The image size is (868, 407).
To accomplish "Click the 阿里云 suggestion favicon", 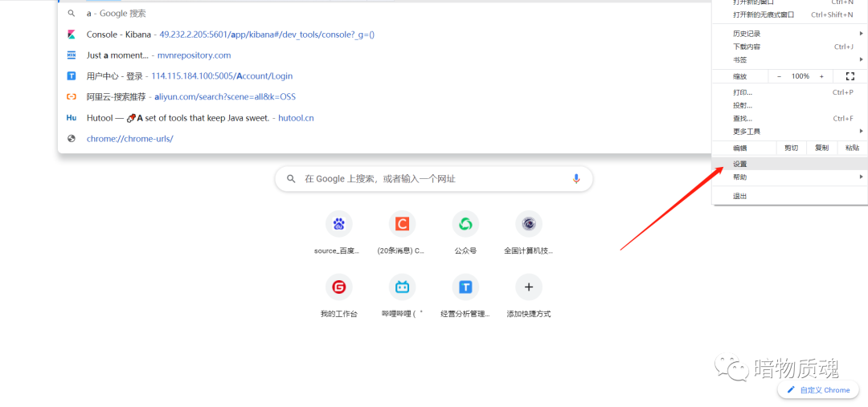I will click(x=72, y=97).
